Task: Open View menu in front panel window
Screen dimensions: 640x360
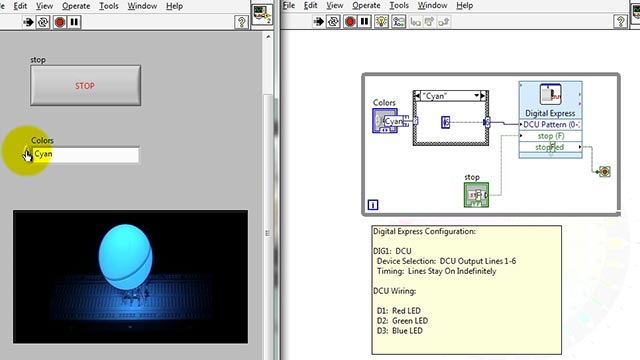Action: [x=44, y=6]
